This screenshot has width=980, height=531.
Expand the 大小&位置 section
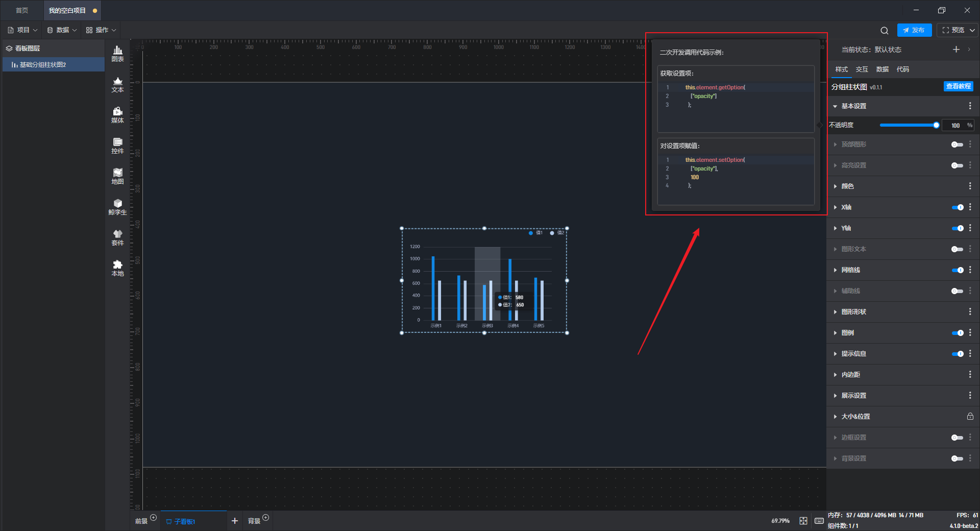click(x=835, y=417)
